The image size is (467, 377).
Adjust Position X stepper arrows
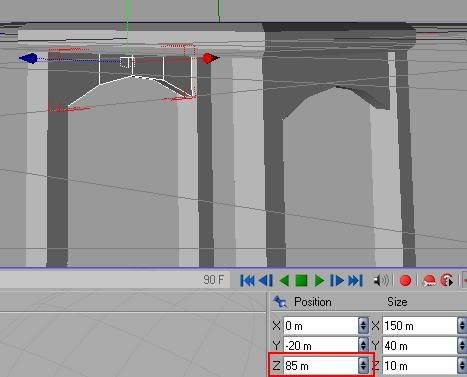pyautogui.click(x=363, y=326)
